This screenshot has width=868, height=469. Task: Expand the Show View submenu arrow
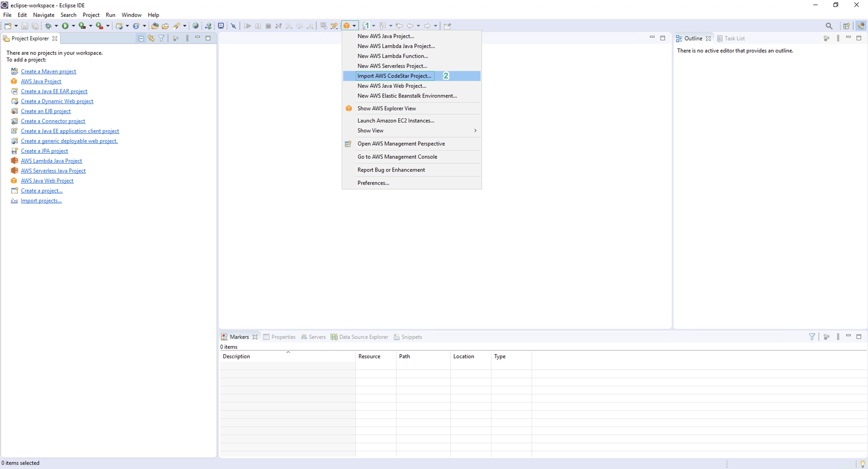click(475, 131)
